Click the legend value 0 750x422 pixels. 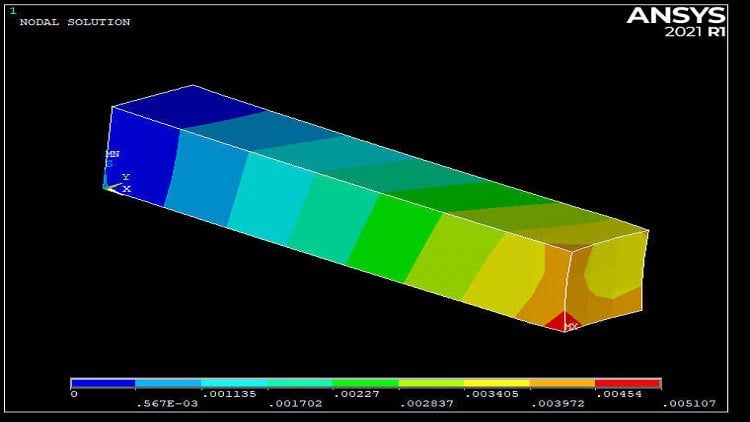pos(74,394)
